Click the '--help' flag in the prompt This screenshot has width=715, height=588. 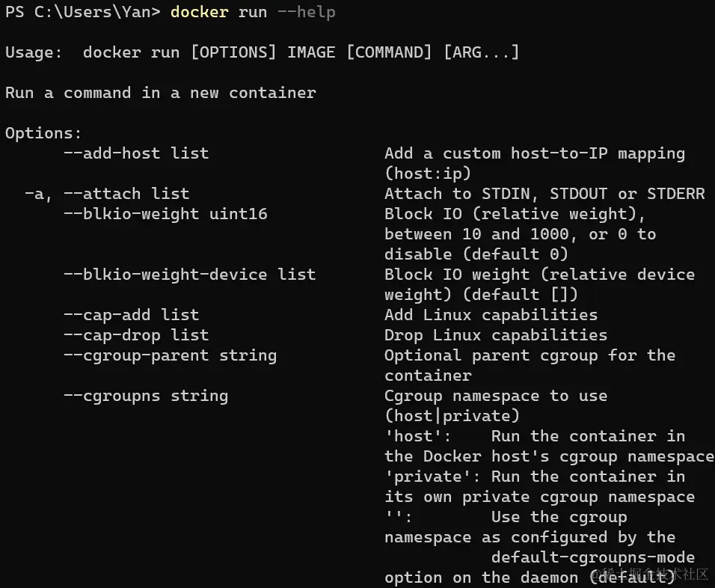(x=307, y=12)
